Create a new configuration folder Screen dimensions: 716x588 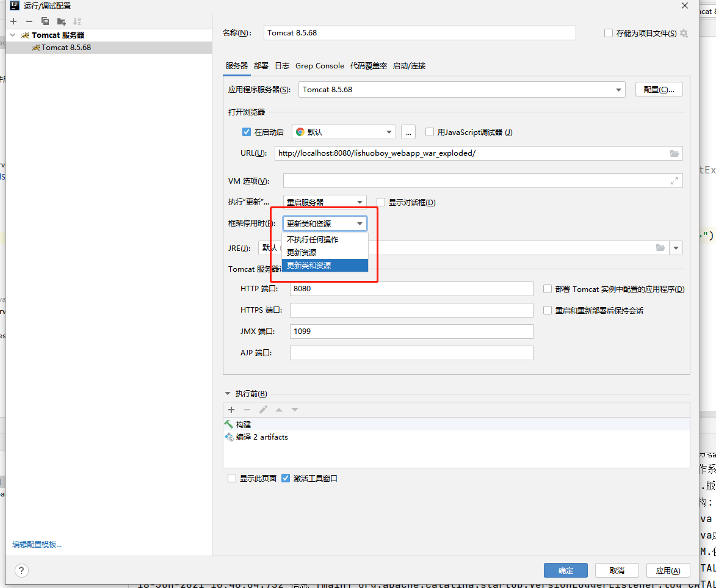pos(61,21)
